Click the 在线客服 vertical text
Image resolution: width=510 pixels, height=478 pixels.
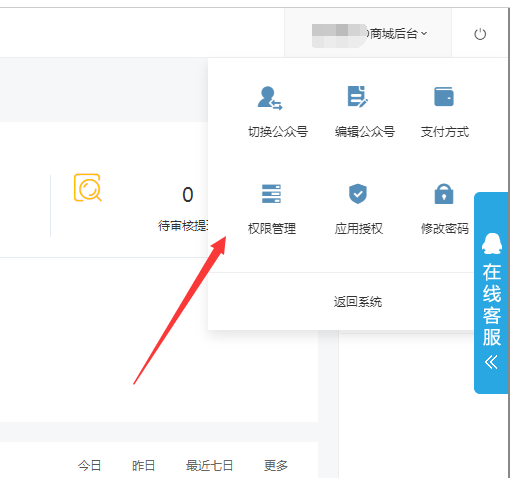492,304
